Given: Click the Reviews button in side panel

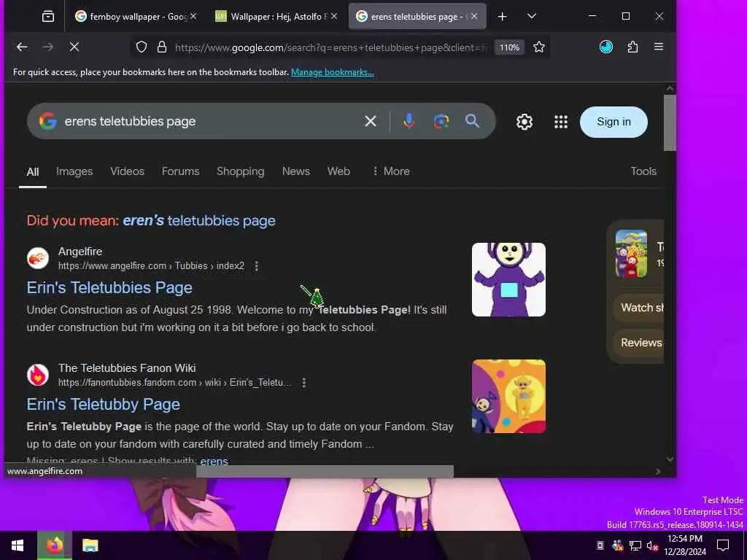Looking at the screenshot, I should pyautogui.click(x=639, y=343).
